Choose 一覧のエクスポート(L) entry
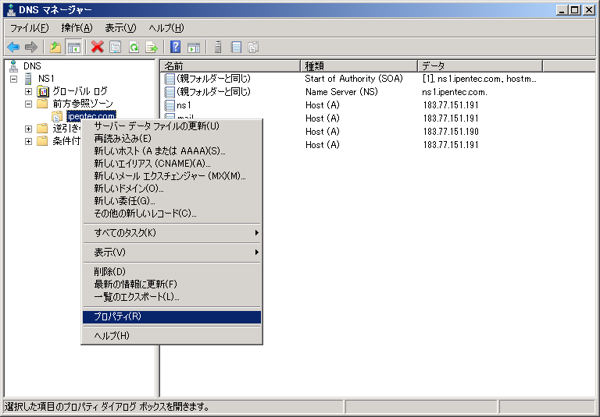This screenshot has height=417, width=600. point(172,297)
